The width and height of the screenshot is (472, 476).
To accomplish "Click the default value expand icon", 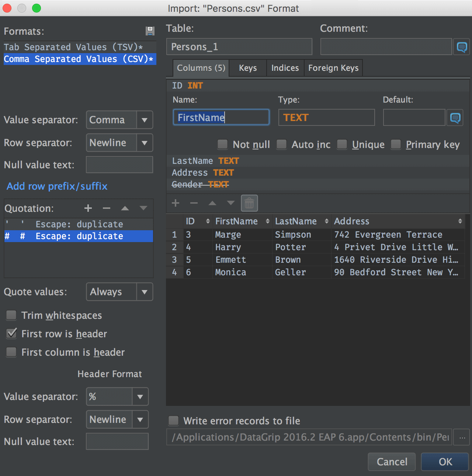I will pos(455,118).
